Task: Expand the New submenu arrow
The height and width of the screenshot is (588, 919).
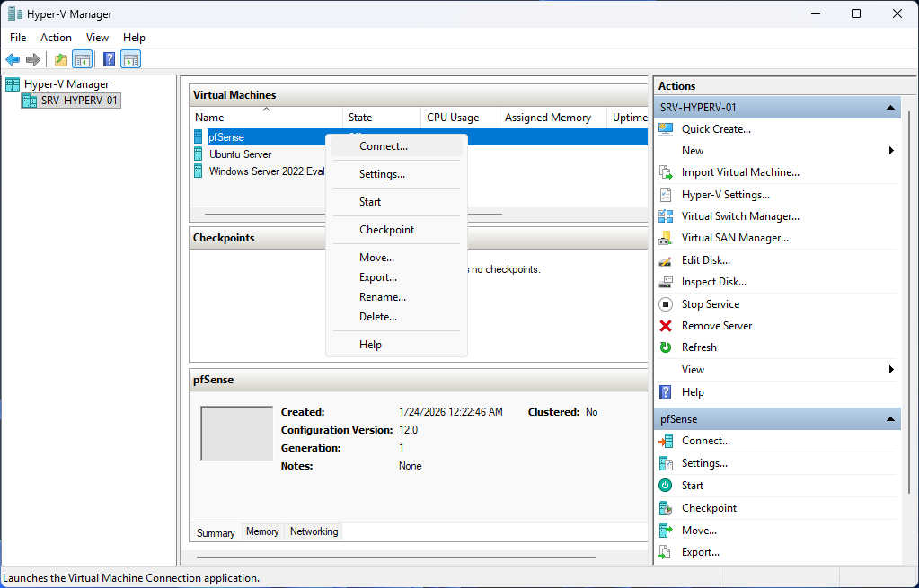Action: tap(891, 151)
